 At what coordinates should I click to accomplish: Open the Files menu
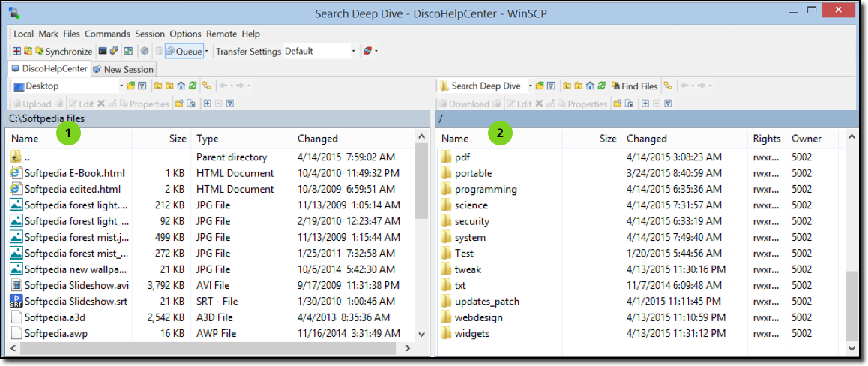pos(71,34)
